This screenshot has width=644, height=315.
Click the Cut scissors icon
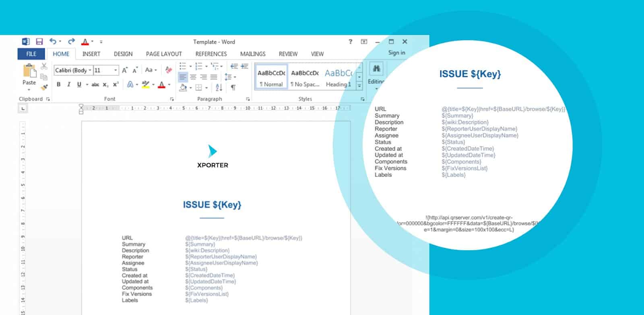[x=44, y=66]
